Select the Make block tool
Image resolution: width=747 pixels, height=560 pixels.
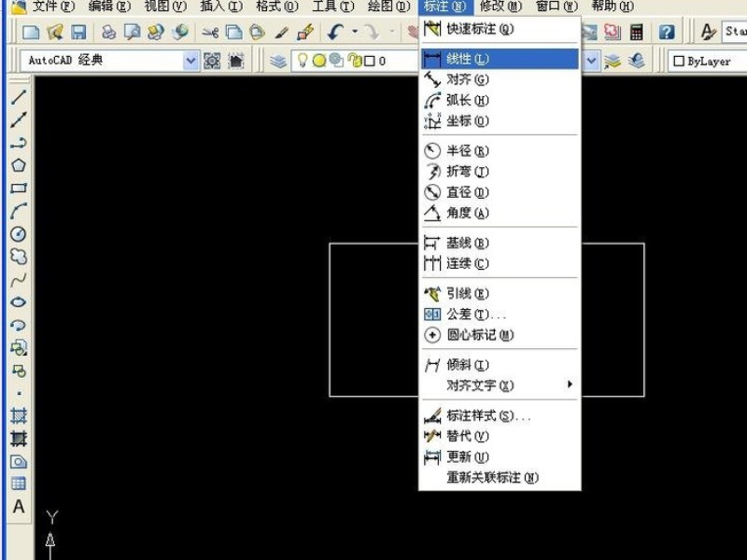point(18,371)
